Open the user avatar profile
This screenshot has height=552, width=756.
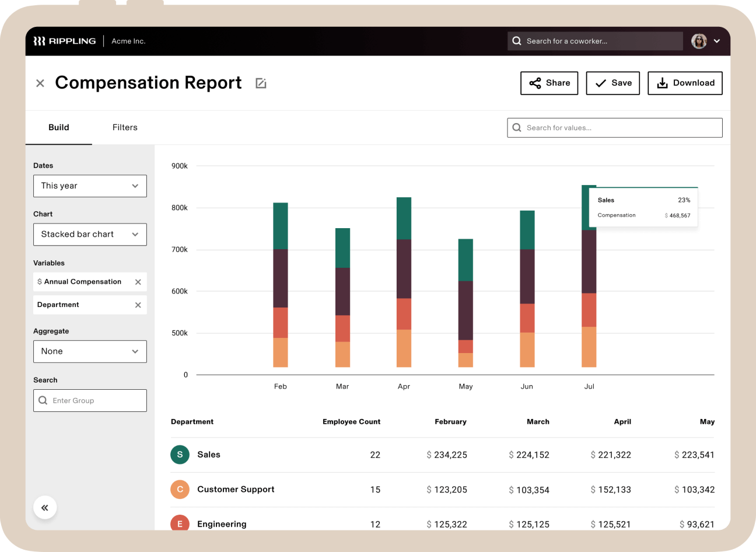699,41
